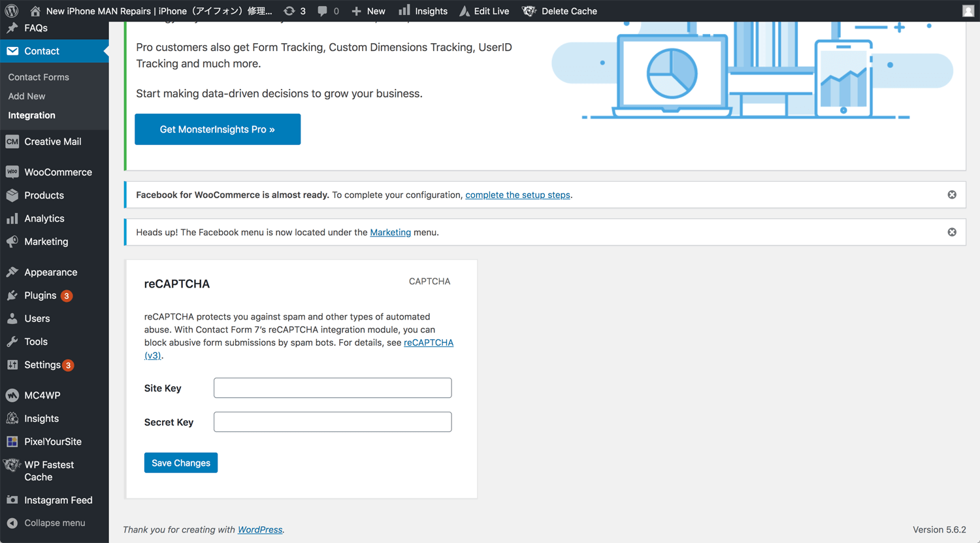The height and width of the screenshot is (543, 980).
Task: Click the WP Fastest Cache sidebar icon
Action: point(12,465)
